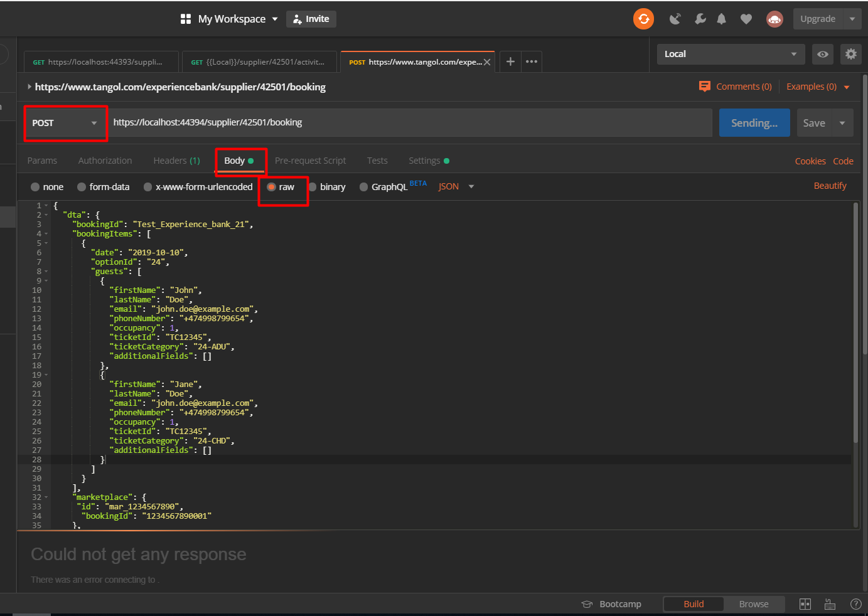Select x-www-form-urlencoded body type

147,187
